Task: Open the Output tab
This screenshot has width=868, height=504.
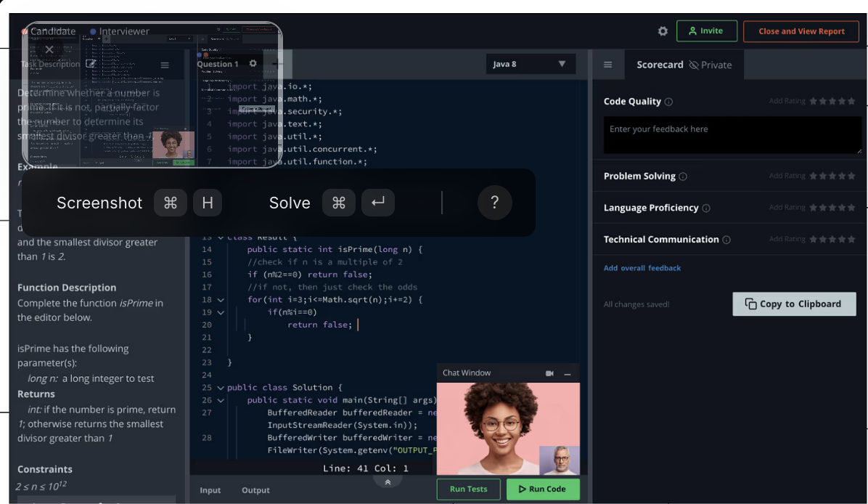Action: (255, 491)
